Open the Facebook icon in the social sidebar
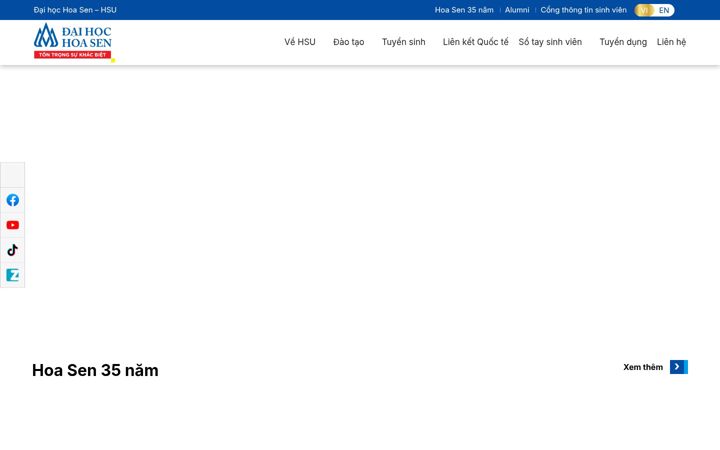Screen dimensions: 720x450 pos(13,200)
